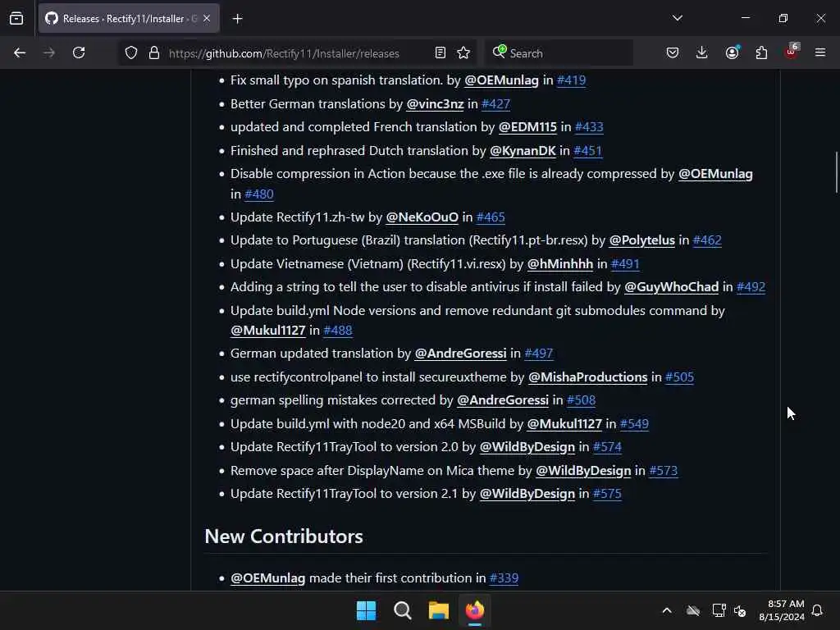This screenshot has width=840, height=630.
Task: Open the list all tabs chevron
Action: [677, 18]
